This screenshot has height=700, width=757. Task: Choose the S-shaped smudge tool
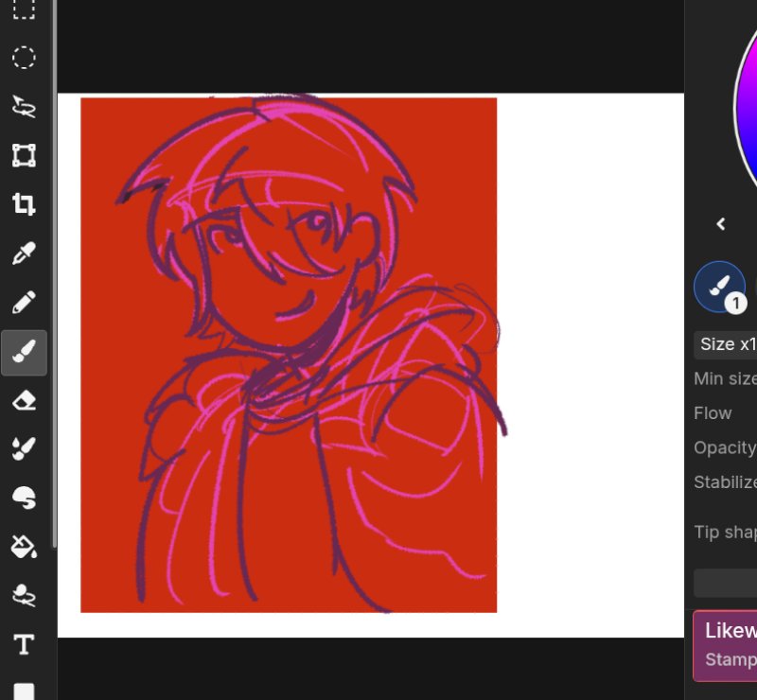24,499
